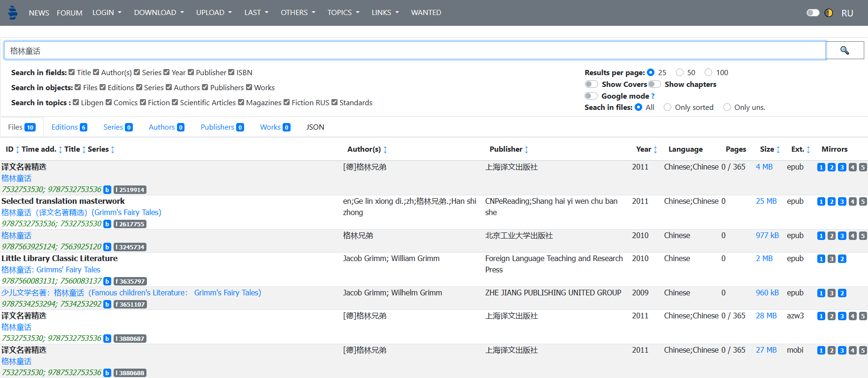This screenshot has height=378, width=868.
Task: Sort by Publisher arrow icon
Action: pos(526,149)
